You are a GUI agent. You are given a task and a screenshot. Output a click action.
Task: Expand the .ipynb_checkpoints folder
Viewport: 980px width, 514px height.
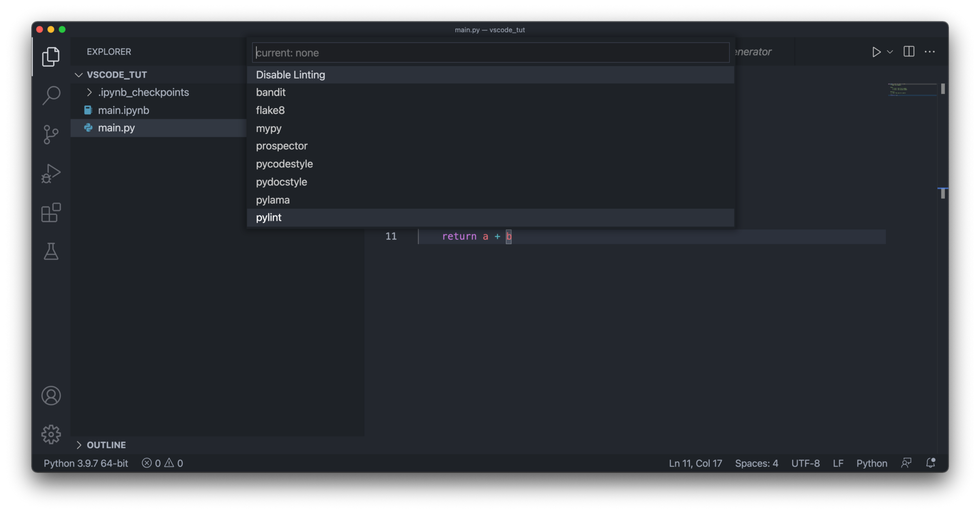[x=90, y=92]
